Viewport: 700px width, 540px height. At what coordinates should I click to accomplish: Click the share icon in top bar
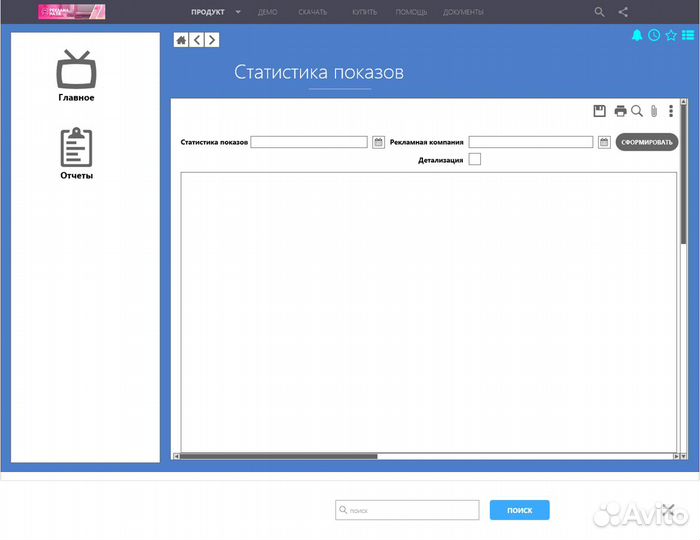(623, 12)
